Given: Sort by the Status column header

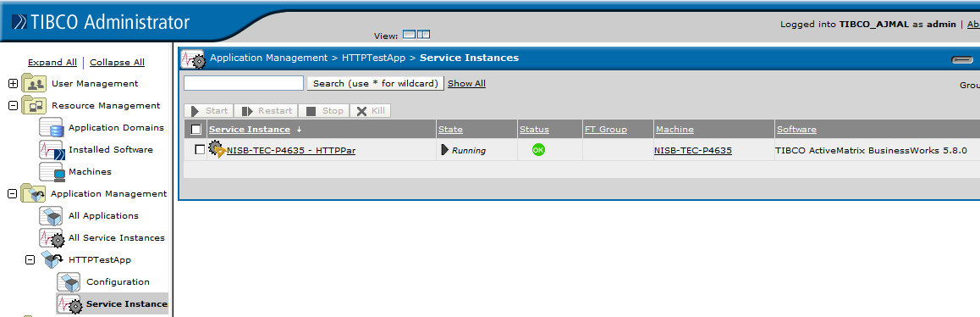Looking at the screenshot, I should coord(534,129).
